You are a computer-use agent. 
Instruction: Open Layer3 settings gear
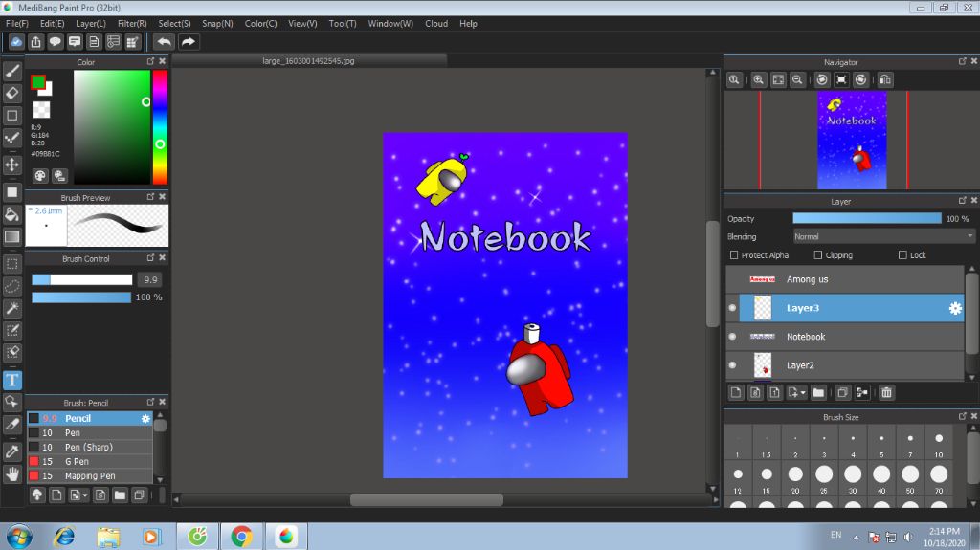[955, 308]
